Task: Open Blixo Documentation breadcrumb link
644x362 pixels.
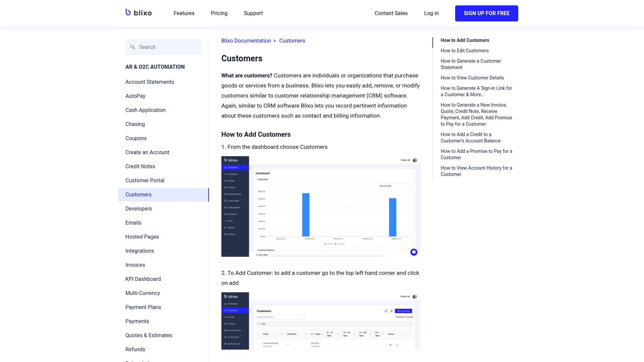Action: 246,41
